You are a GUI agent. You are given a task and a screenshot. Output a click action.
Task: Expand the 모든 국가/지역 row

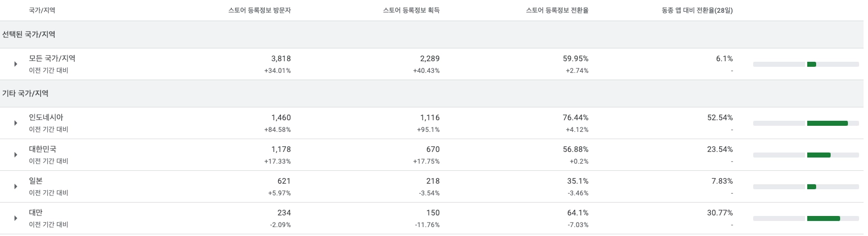tap(16, 64)
